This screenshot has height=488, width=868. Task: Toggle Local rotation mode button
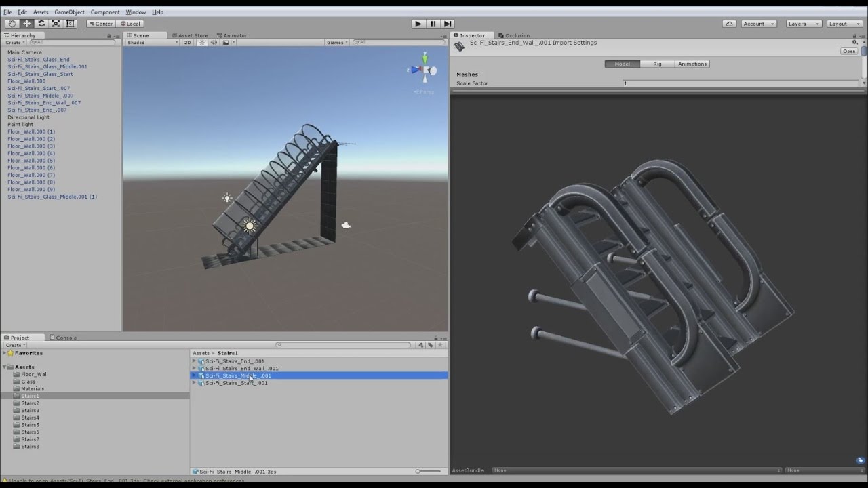pyautogui.click(x=130, y=24)
